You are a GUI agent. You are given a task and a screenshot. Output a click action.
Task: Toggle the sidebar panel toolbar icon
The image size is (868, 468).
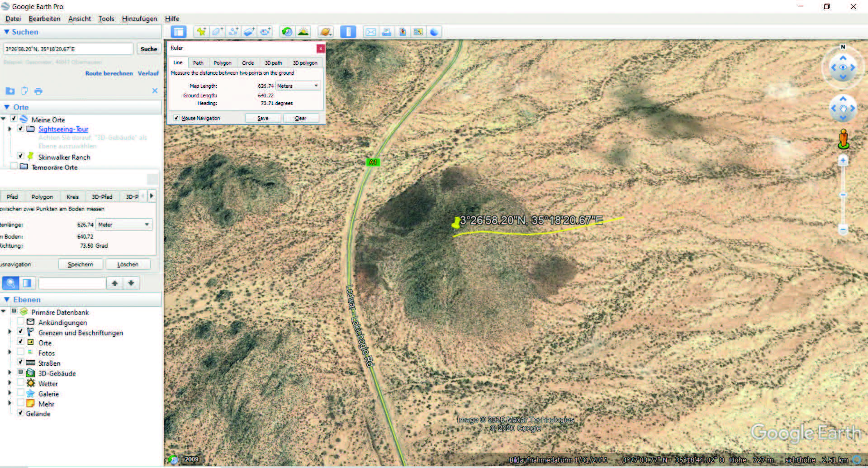click(178, 32)
